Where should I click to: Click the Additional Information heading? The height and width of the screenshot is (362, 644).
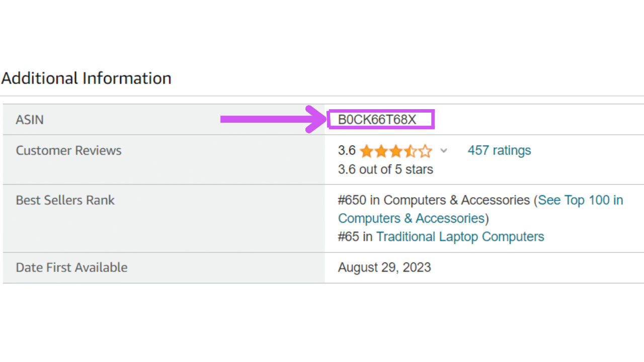pyautogui.click(x=86, y=78)
